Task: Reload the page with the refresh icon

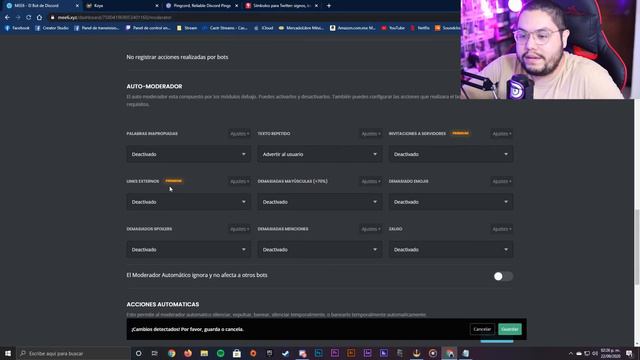Action: tap(29, 18)
